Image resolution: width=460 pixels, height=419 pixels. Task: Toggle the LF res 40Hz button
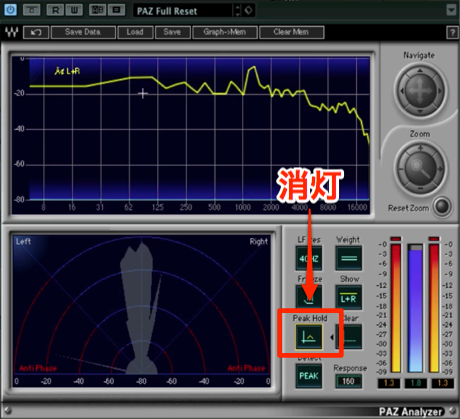[x=309, y=258]
